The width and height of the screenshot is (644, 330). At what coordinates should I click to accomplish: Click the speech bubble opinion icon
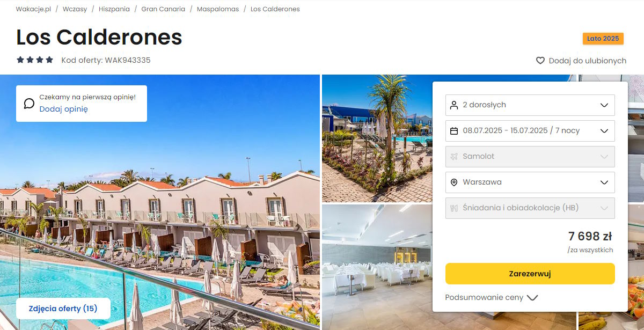(29, 104)
